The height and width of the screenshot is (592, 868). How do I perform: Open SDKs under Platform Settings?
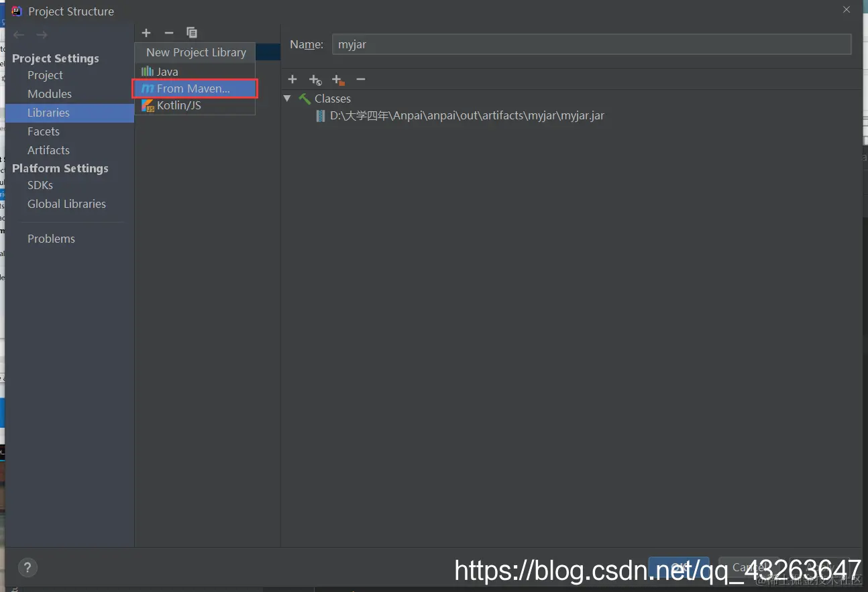tap(40, 185)
